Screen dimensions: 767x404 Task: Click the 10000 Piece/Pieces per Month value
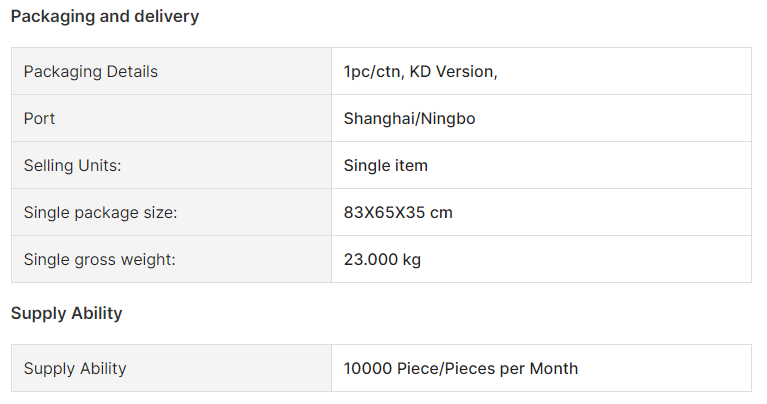click(460, 368)
